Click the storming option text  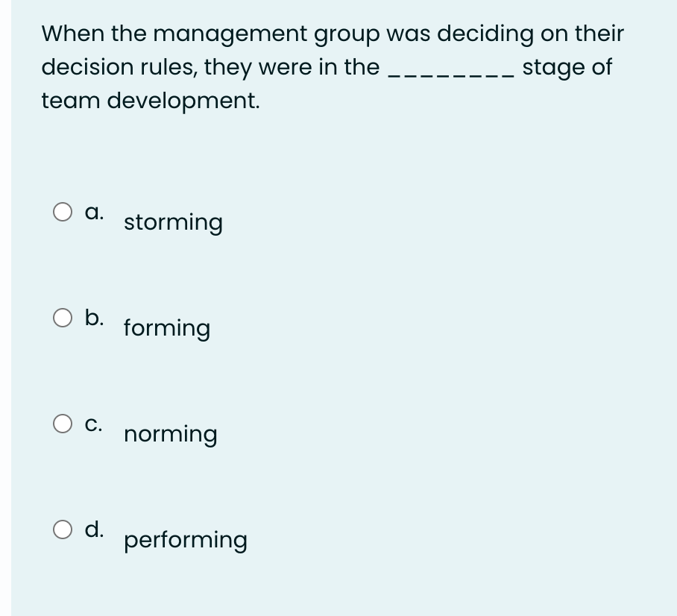pos(173,221)
